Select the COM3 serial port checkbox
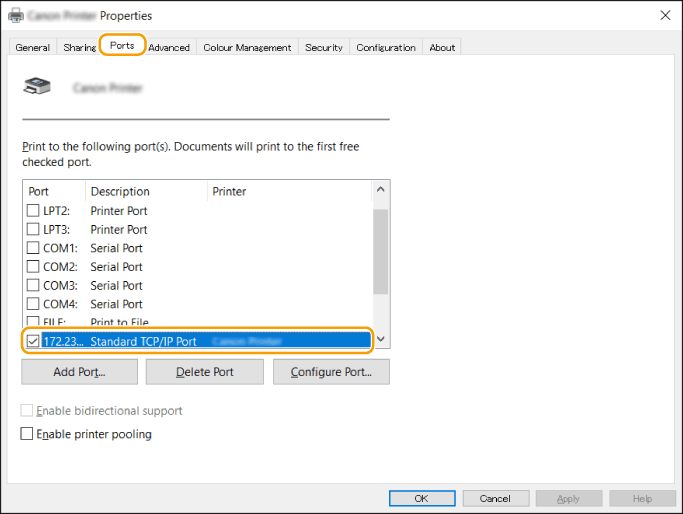This screenshot has height=514, width=683. [33, 285]
